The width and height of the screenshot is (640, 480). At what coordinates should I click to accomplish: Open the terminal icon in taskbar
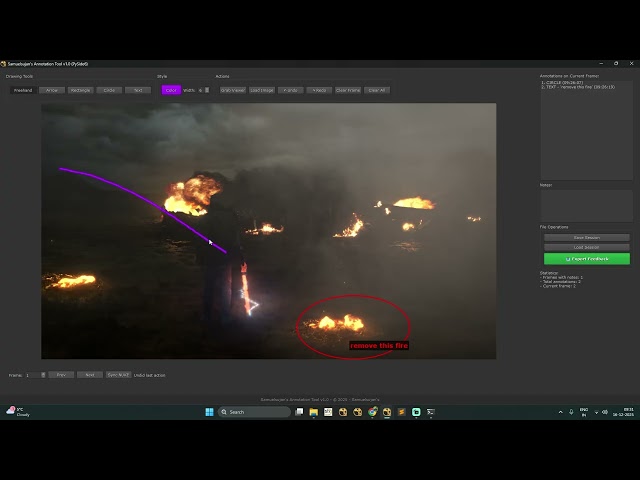coord(431,412)
